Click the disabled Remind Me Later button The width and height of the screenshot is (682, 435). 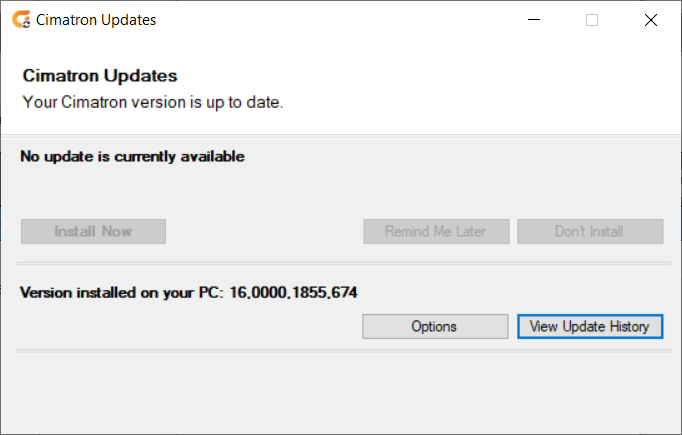436,231
